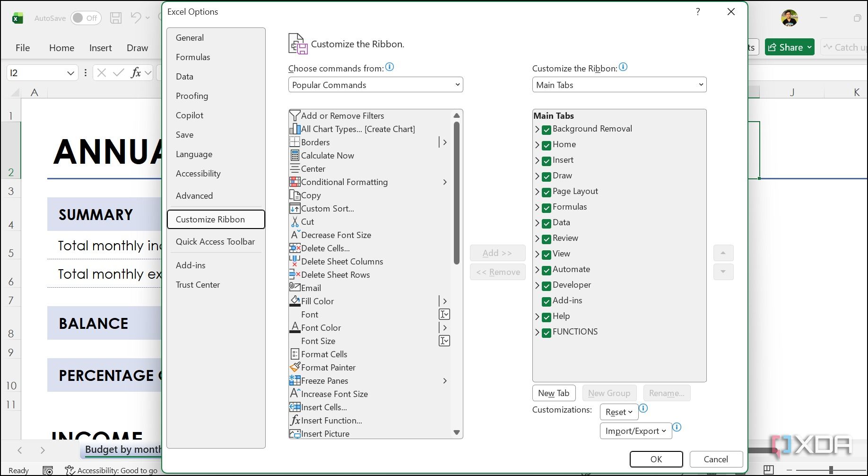Uncheck the Add-ins tab checkbox
Screen dimensions: 868x476
click(x=547, y=301)
